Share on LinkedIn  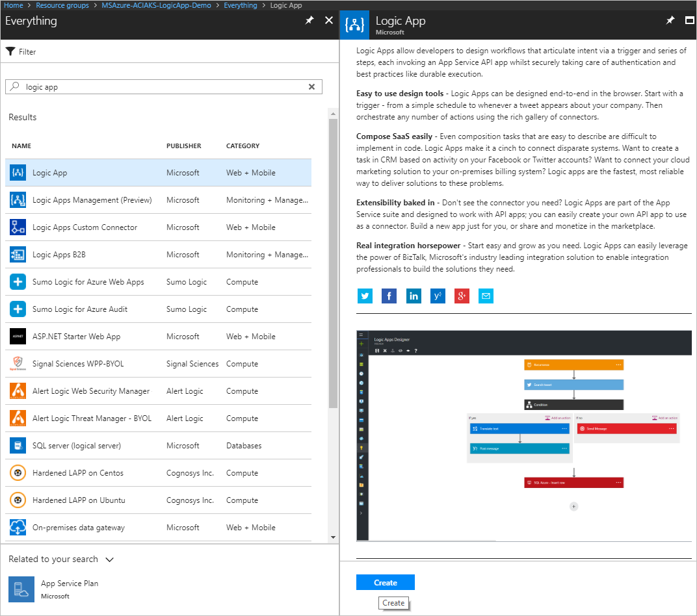point(414,296)
